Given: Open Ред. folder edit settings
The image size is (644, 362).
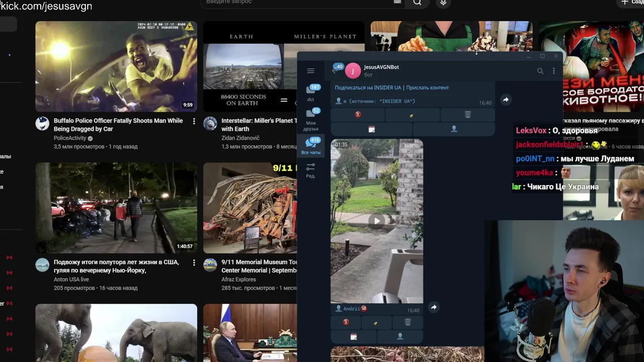Looking at the screenshot, I should (x=311, y=170).
